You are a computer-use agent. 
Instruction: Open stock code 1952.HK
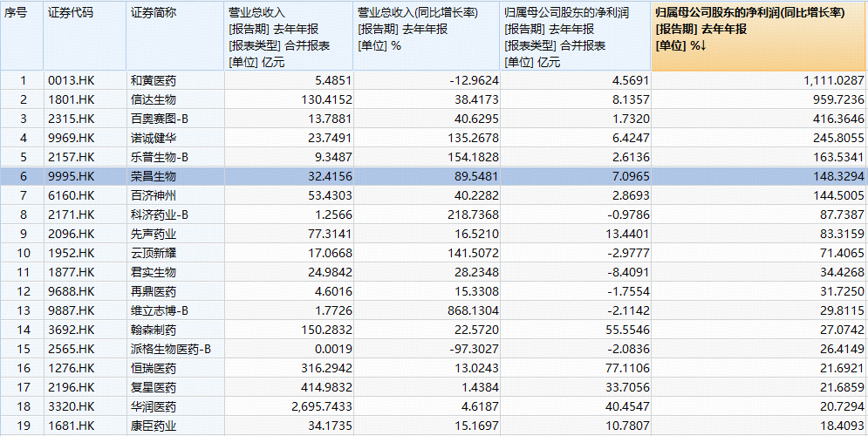pos(70,252)
